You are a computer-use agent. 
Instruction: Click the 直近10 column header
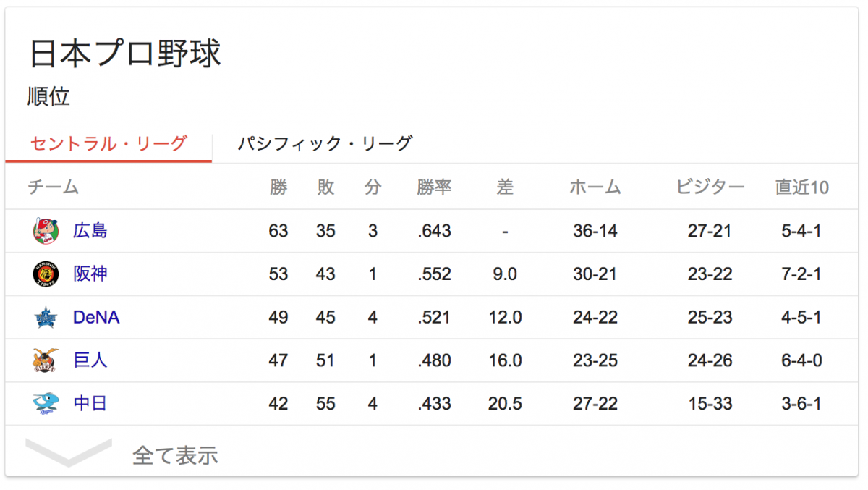pos(802,187)
